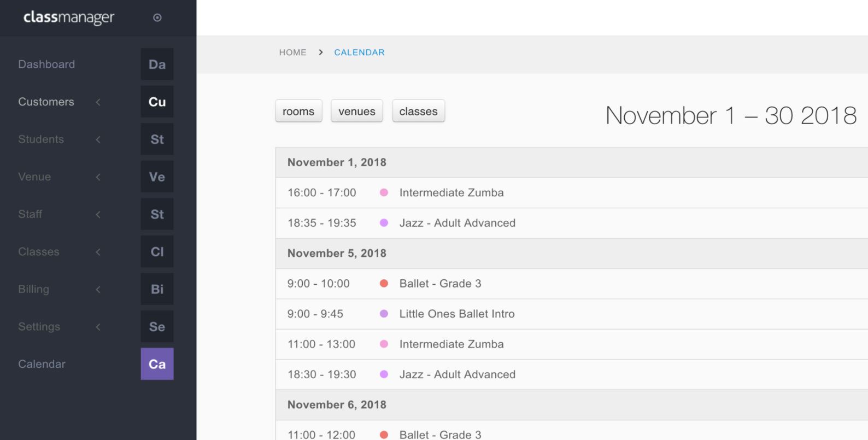
Task: Open the Venue 'Ve' icon tile
Action: pos(157,177)
